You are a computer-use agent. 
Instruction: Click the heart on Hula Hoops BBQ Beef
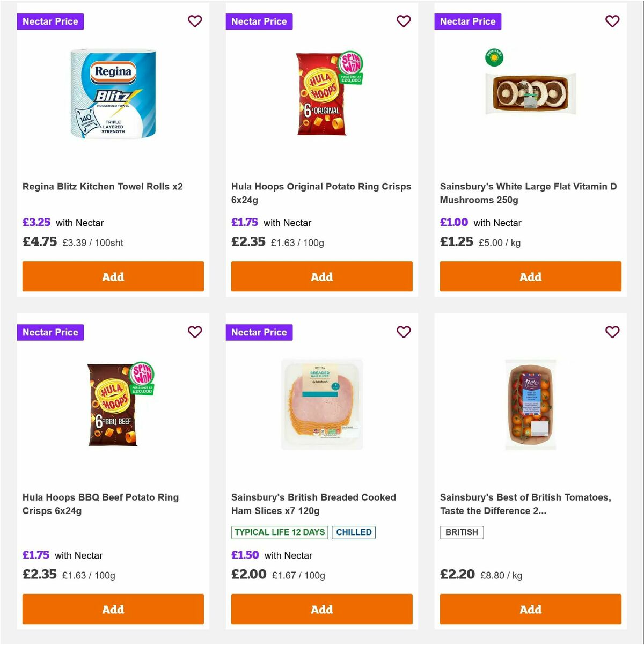click(195, 332)
